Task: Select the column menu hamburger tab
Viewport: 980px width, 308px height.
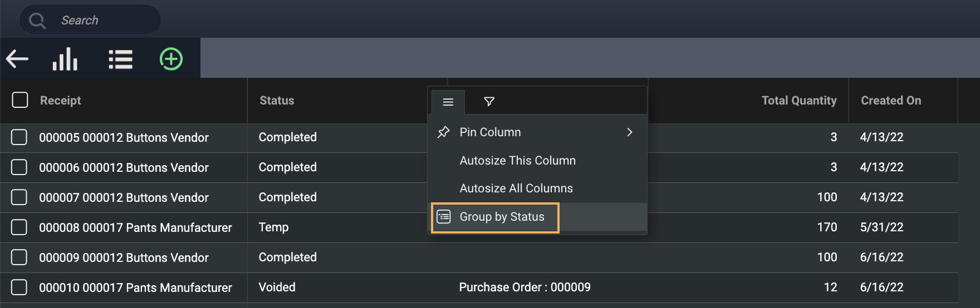Action: click(x=448, y=102)
